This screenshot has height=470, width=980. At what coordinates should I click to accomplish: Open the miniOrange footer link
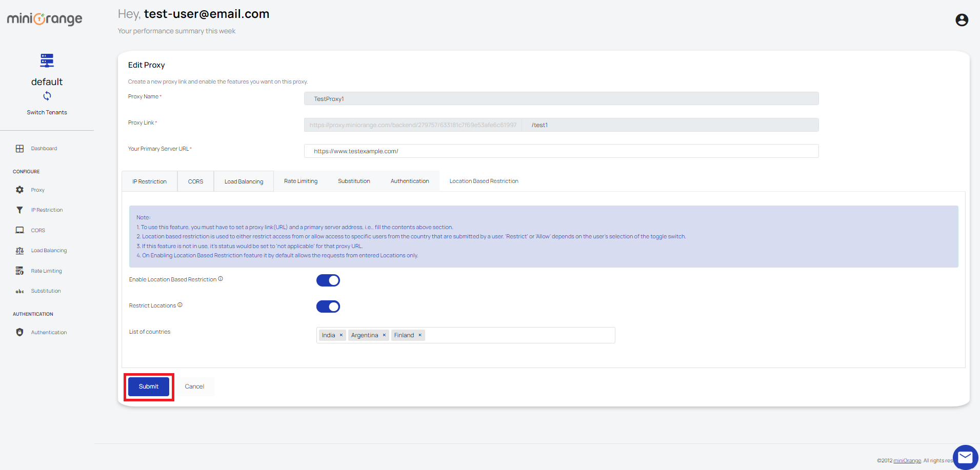[907, 460]
